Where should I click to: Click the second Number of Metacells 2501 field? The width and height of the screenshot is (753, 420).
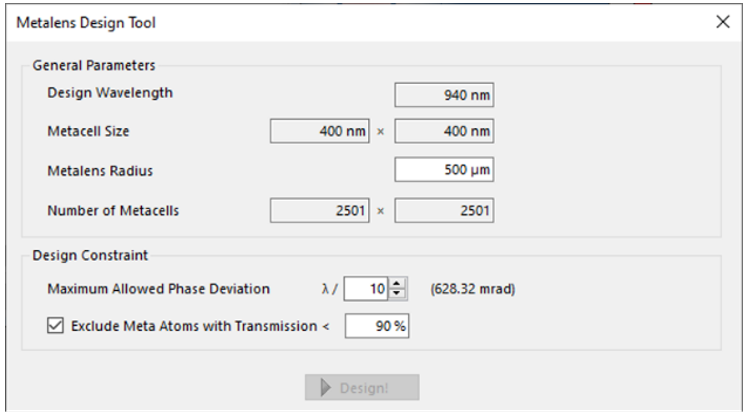444,210
